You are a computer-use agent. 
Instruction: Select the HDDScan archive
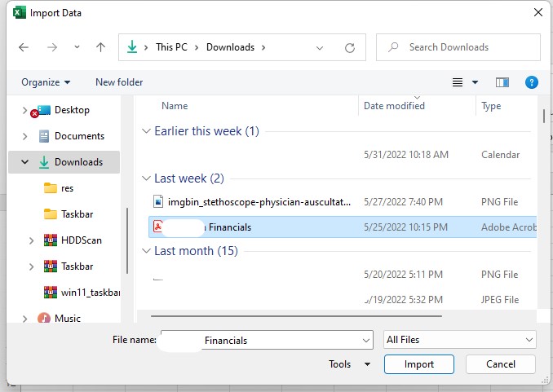(73, 240)
